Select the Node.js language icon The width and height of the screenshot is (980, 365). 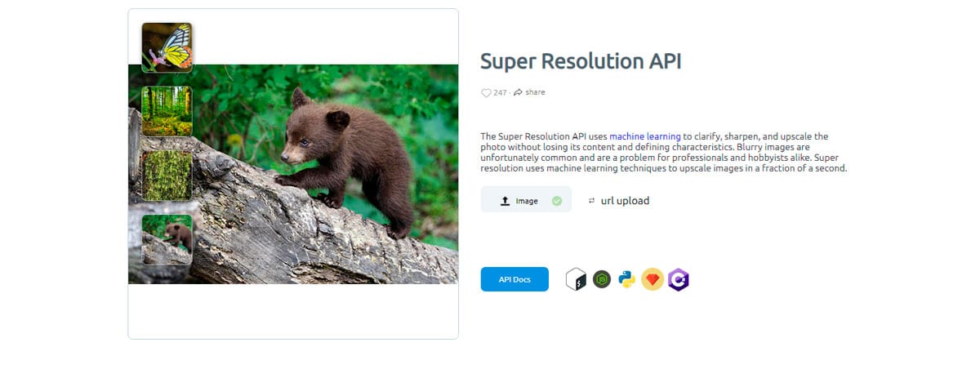602,280
